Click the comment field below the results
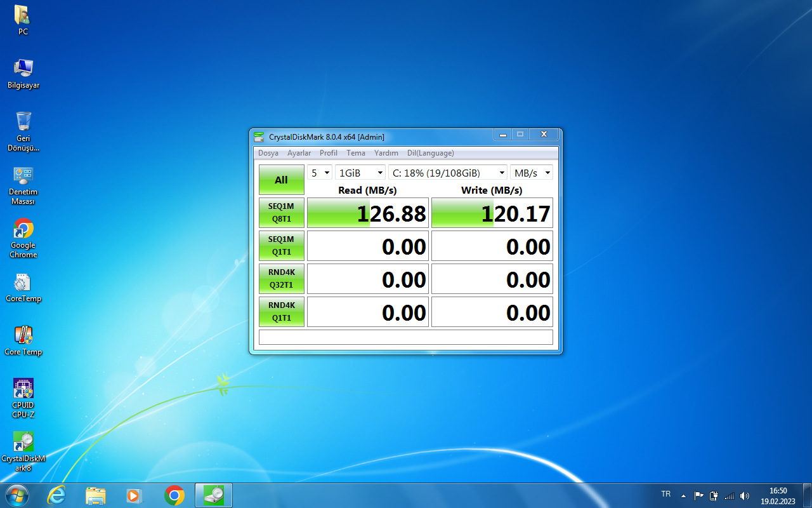Screen dimensions: 812x508 click(x=406, y=337)
